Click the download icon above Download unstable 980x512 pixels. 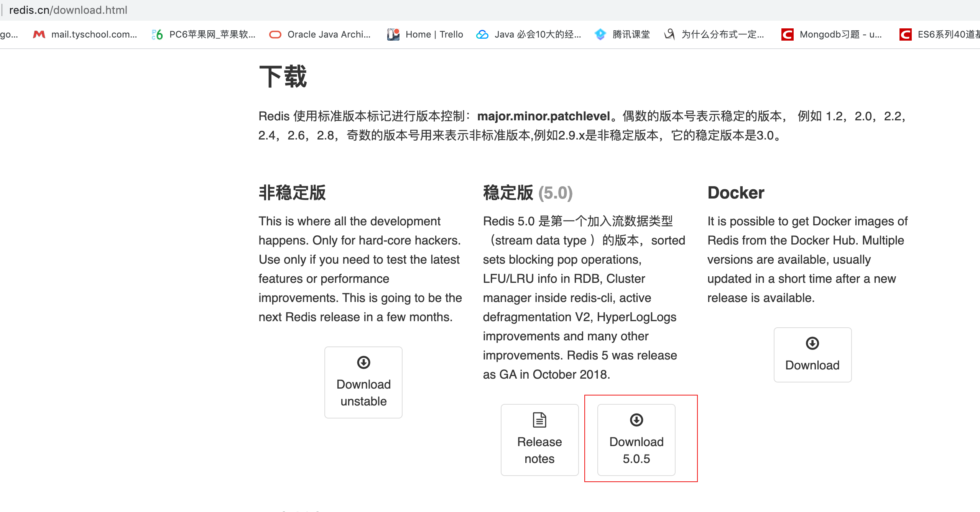tap(363, 362)
